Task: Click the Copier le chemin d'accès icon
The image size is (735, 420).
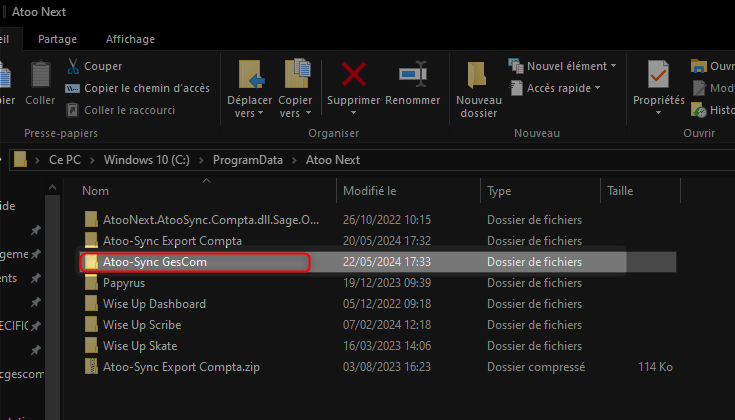Action: (x=72, y=88)
